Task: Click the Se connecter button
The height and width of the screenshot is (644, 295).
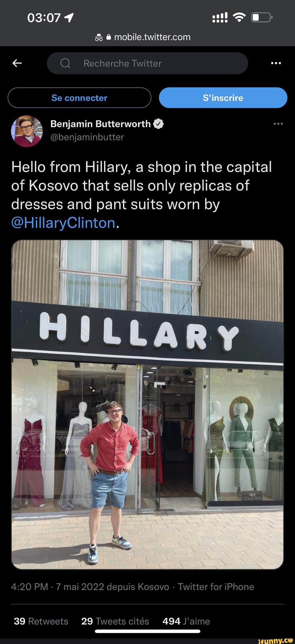Action: coord(79,98)
